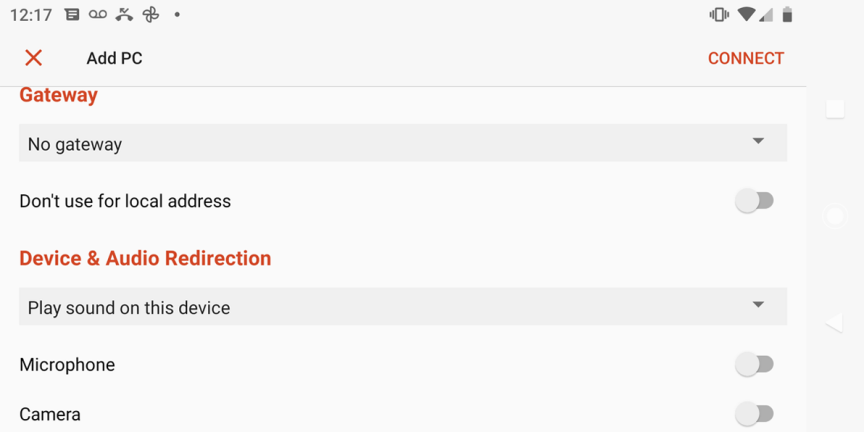Close the Add PC screen with X
Viewport: 864px width, 432px height.
tap(33, 58)
